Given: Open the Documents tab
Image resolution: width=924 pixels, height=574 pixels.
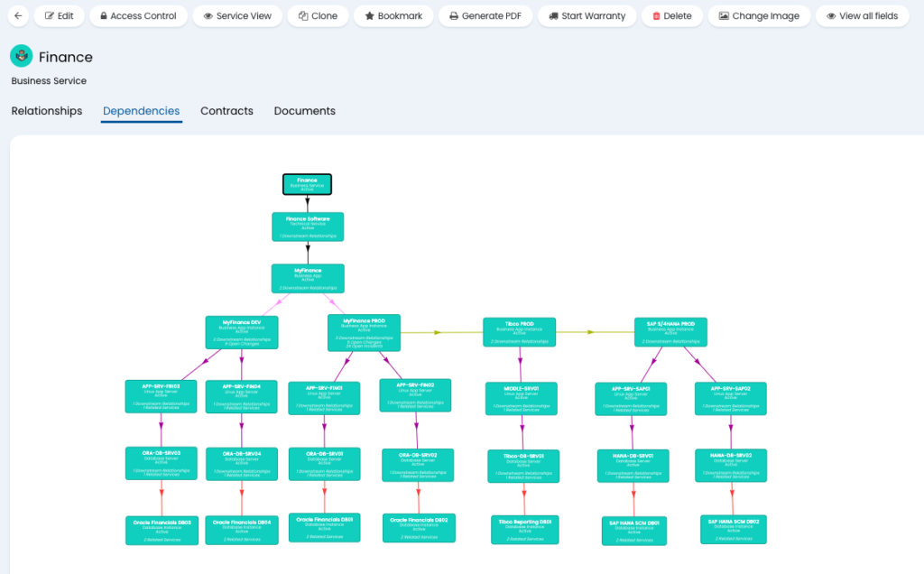Looking at the screenshot, I should coord(305,111).
